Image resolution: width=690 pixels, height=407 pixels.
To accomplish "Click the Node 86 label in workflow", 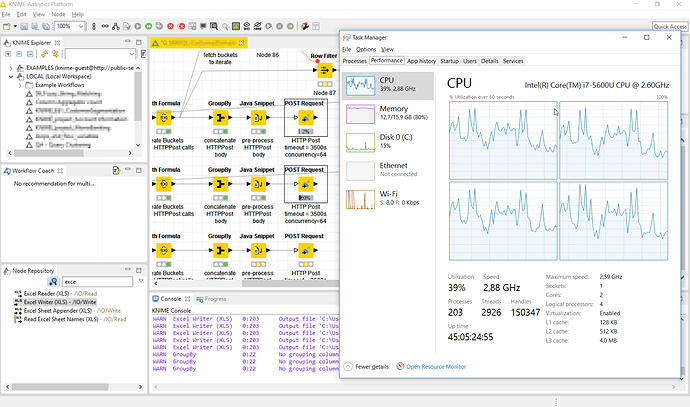I will pos(268,55).
